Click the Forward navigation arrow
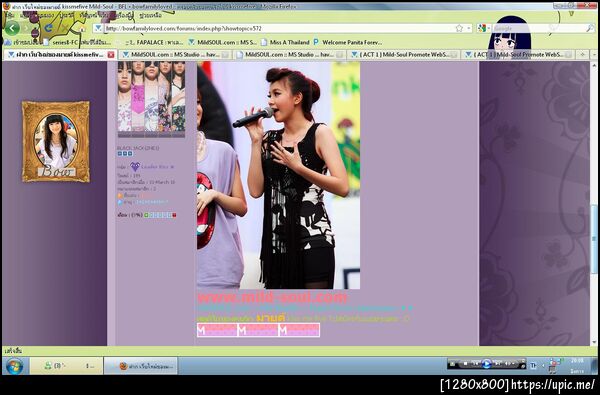This screenshot has height=395, width=600. click(x=27, y=28)
